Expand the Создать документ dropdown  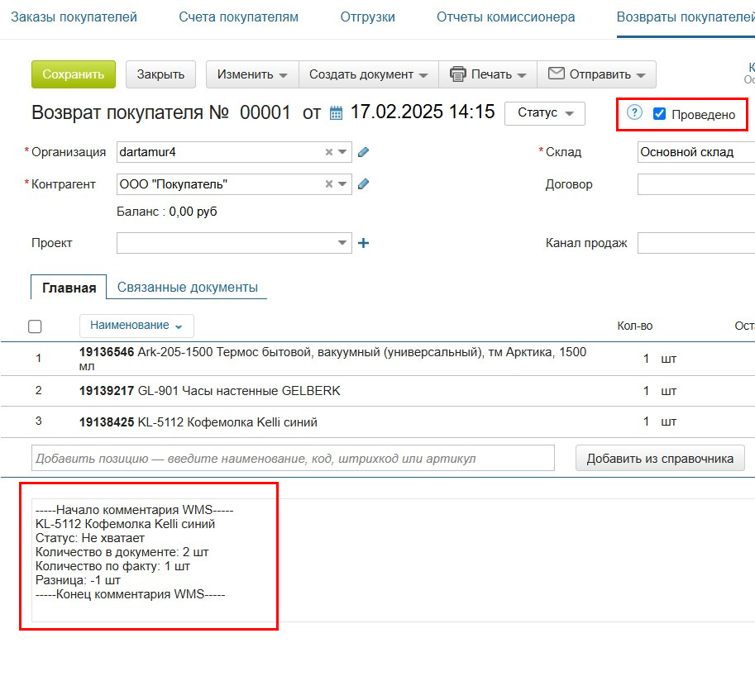coord(368,74)
